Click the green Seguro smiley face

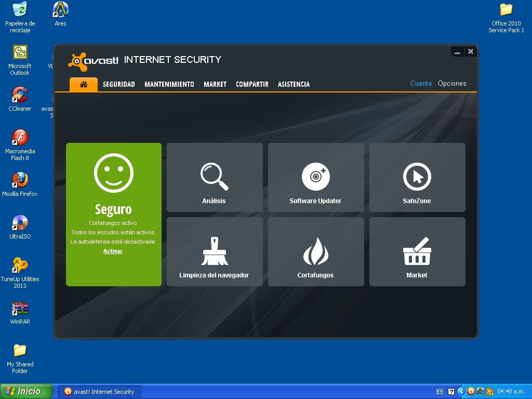pos(113,172)
